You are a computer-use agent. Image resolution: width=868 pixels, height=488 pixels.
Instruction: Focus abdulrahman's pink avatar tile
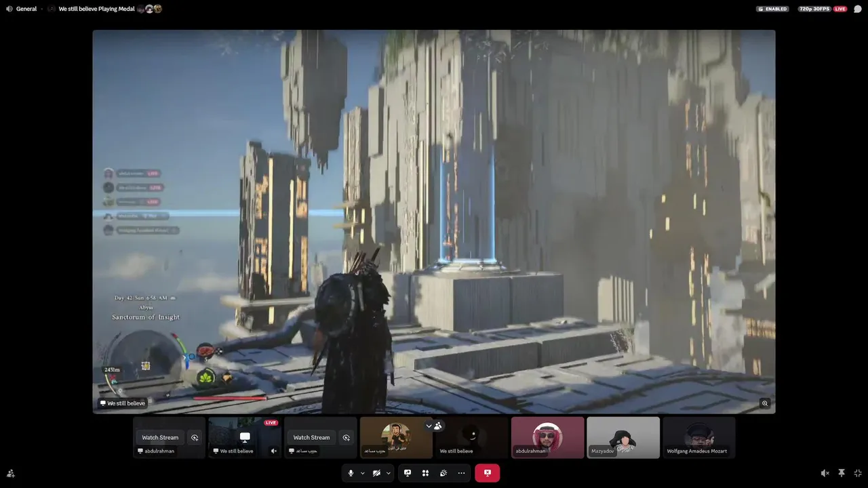(x=547, y=438)
